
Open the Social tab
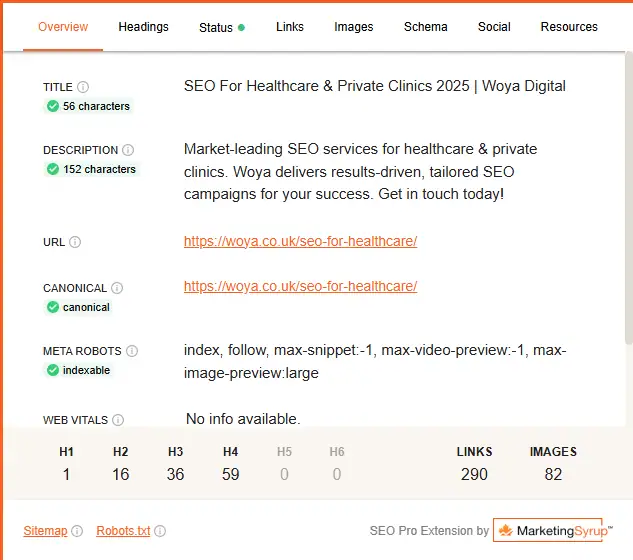(x=494, y=27)
